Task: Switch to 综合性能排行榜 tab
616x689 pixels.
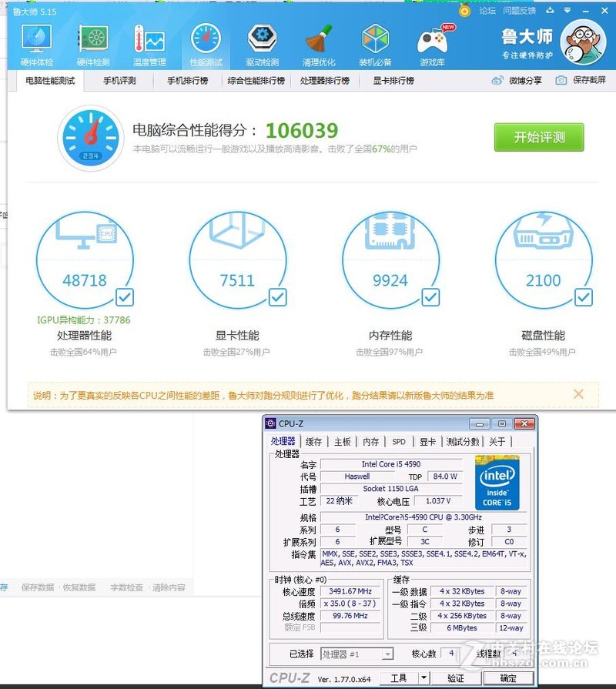Action: [256, 81]
